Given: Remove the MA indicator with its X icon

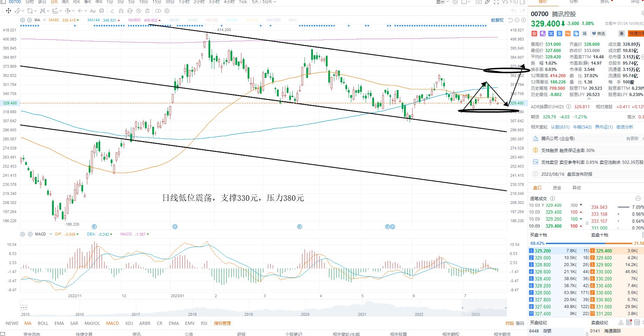Looking at the screenshot, I should 30,20.
